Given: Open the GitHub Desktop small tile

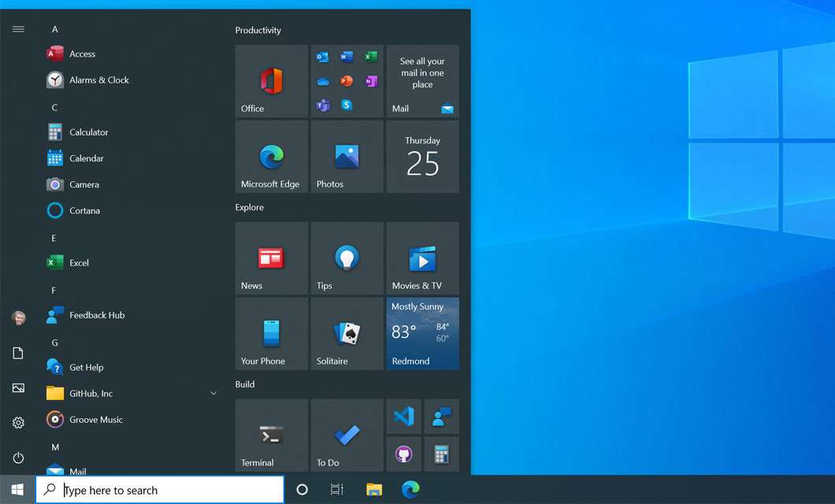Looking at the screenshot, I should coord(403,454).
